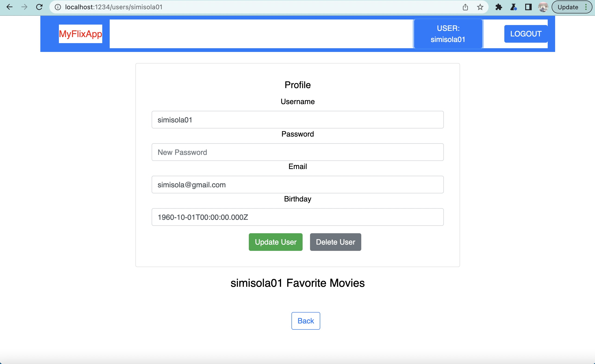Click the New Password field
This screenshot has width=595, height=364.
(x=297, y=152)
